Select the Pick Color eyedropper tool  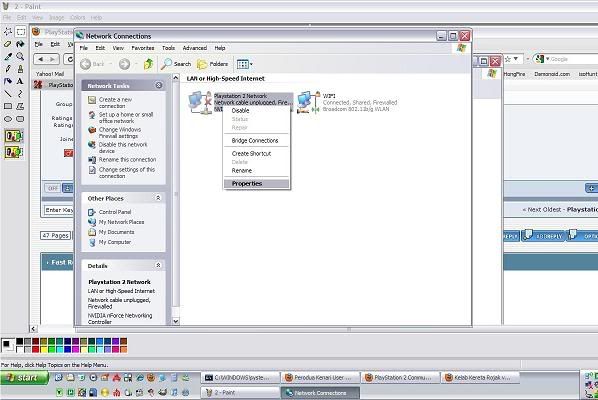[8, 57]
